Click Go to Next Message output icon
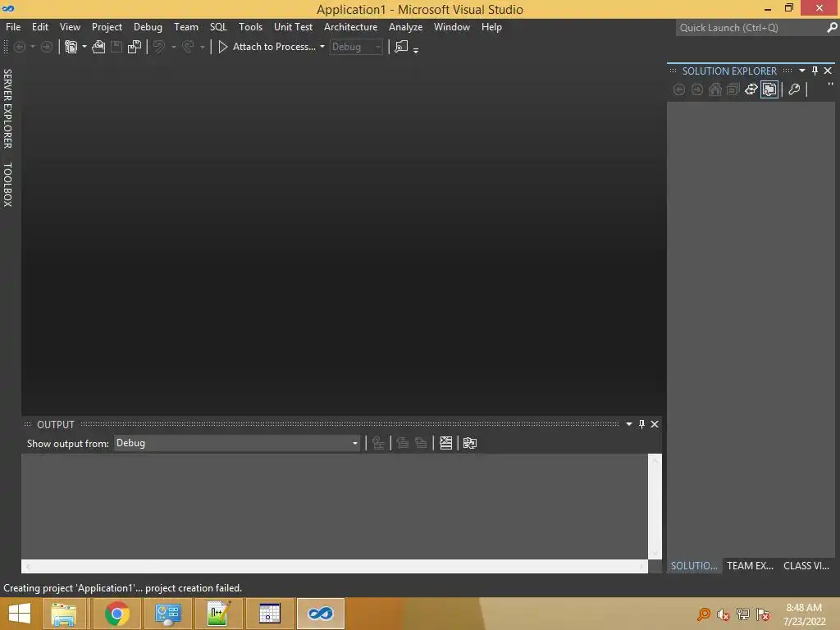 [421, 443]
